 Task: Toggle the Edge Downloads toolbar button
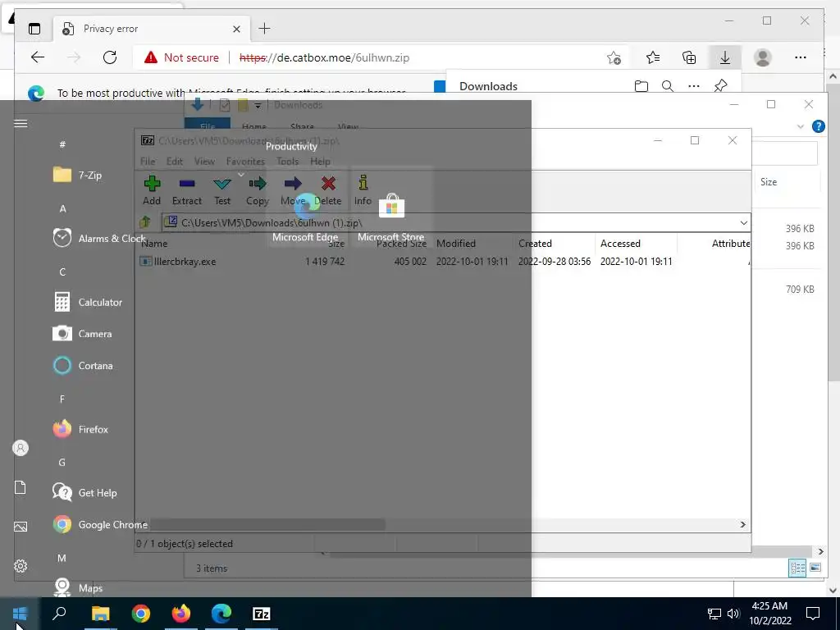[x=725, y=57]
